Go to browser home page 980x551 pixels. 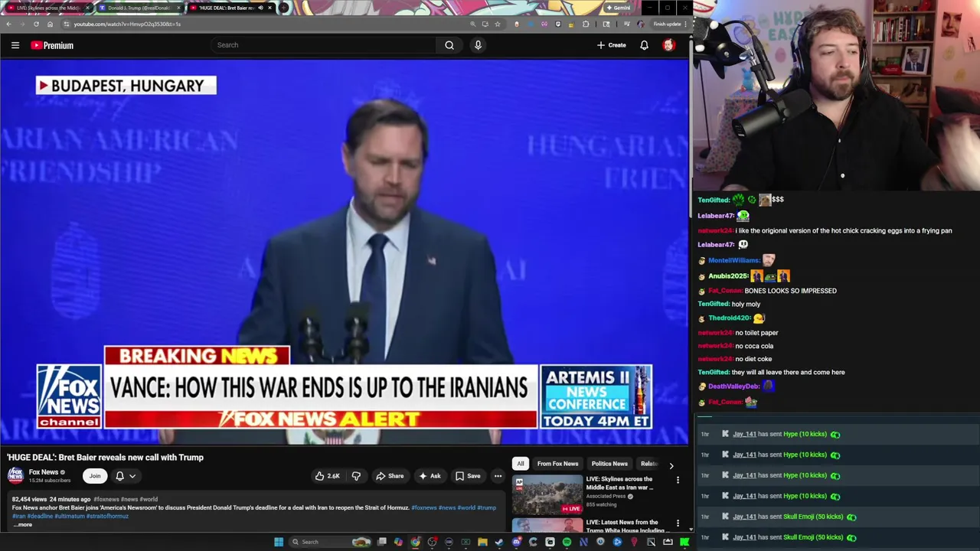(x=50, y=24)
